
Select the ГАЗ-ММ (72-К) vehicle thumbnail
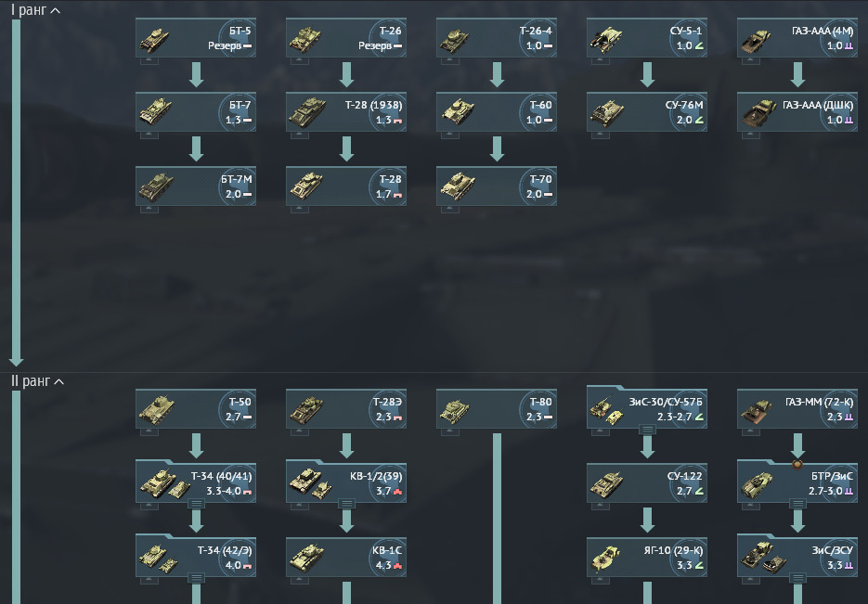tap(757, 411)
